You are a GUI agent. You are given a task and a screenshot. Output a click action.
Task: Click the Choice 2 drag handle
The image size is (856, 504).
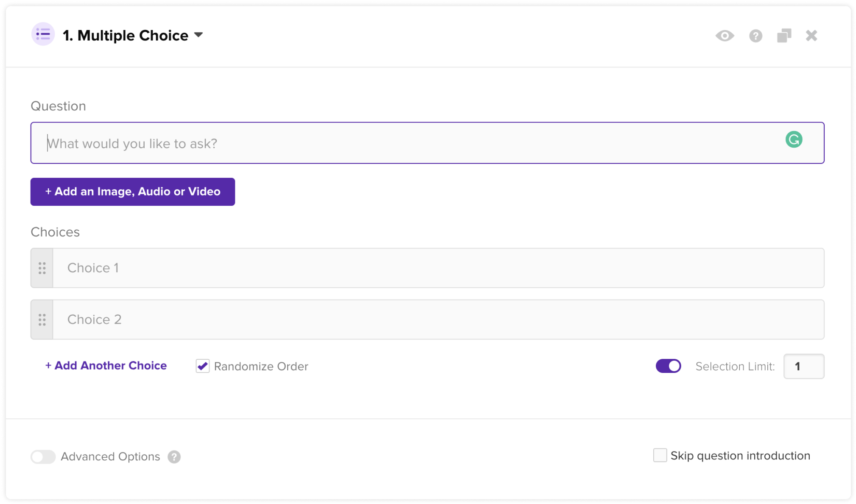click(42, 320)
